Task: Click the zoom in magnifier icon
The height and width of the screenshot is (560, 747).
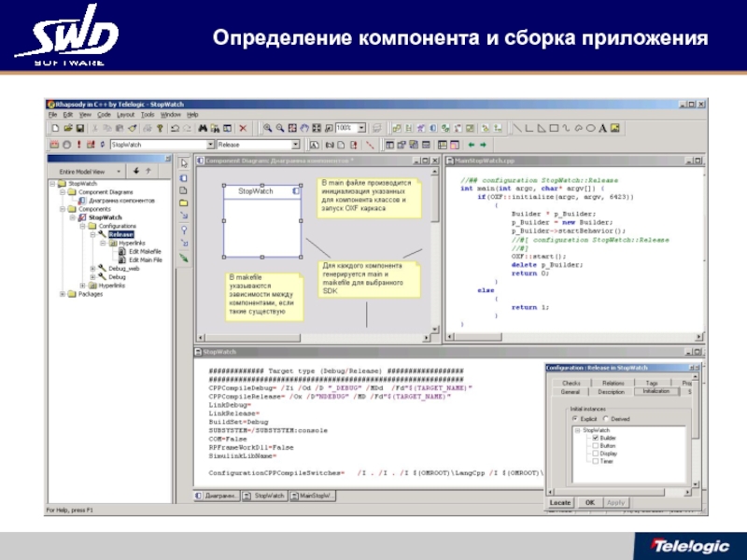Action: (267, 127)
